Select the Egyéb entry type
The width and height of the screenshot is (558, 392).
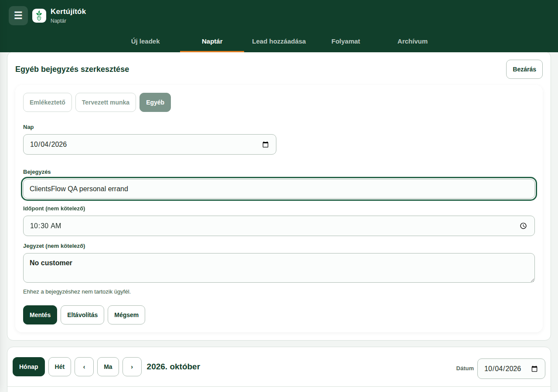coord(155,102)
